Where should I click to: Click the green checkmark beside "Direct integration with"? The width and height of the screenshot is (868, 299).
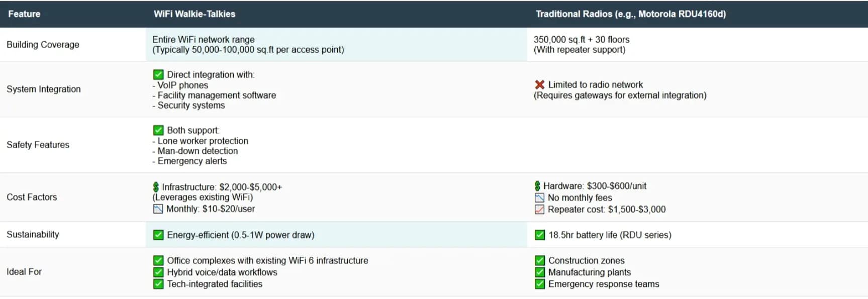point(158,75)
